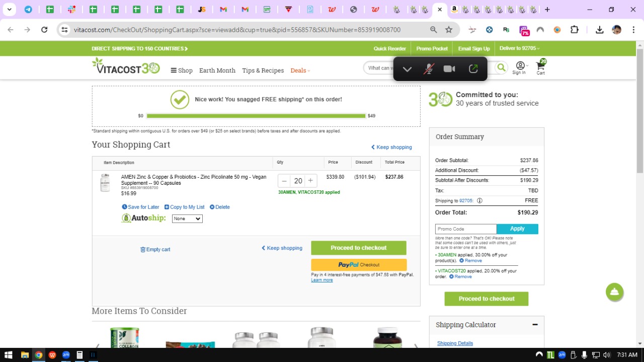The width and height of the screenshot is (644, 362).
Task: Click Direct Shipping to 150 Countries banner
Action: [140, 48]
